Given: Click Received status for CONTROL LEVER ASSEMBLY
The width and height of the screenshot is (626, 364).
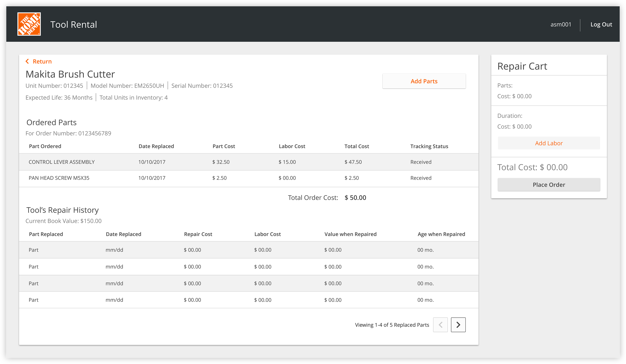Looking at the screenshot, I should (421, 162).
